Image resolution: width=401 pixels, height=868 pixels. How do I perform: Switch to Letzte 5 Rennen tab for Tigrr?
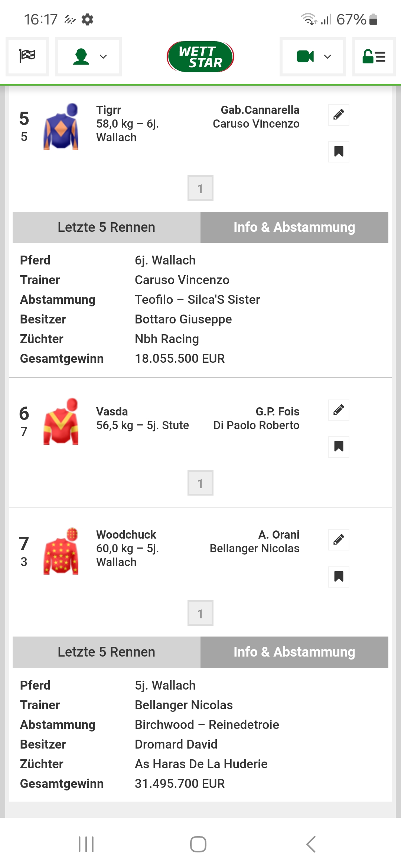point(107,227)
